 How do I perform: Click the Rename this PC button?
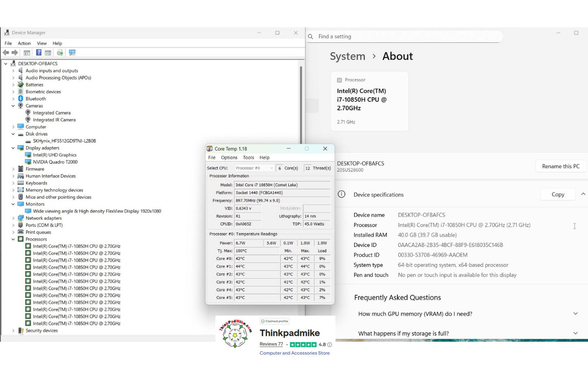tap(560, 166)
